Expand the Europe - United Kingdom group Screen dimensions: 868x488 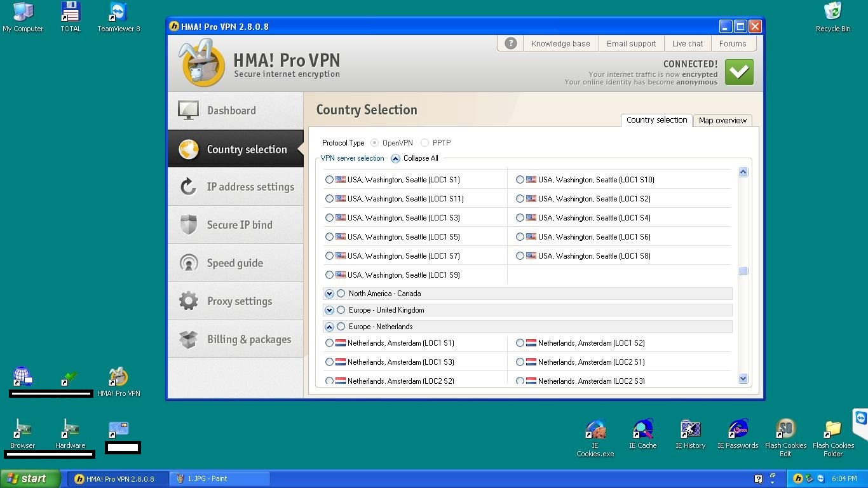click(x=329, y=310)
